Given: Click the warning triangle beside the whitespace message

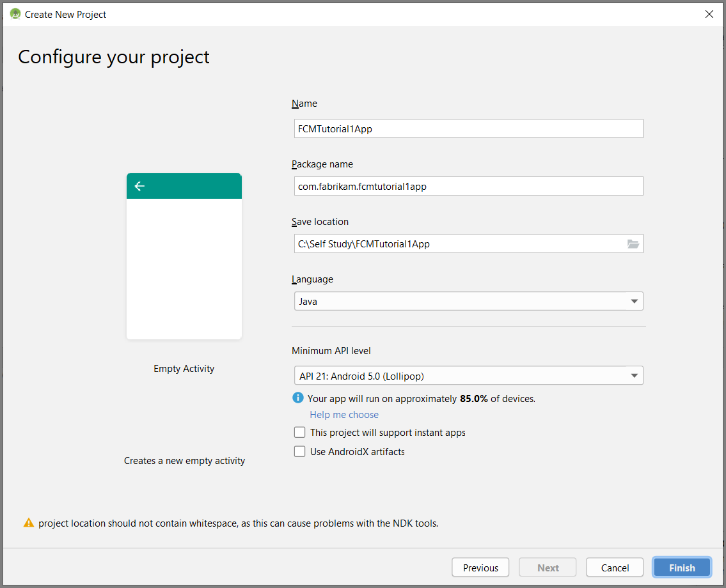Looking at the screenshot, I should [29, 523].
